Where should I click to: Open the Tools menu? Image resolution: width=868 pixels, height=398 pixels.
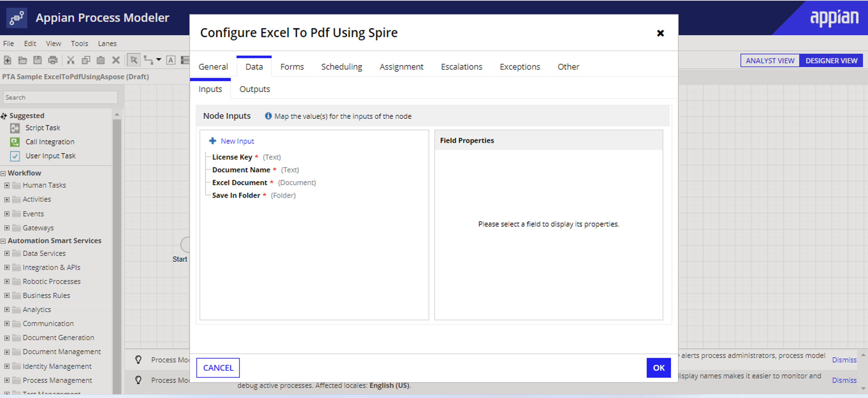point(80,43)
